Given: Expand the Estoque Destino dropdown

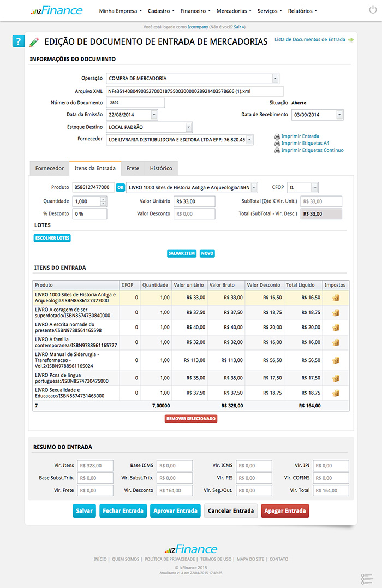Looking at the screenshot, I should (189, 127).
